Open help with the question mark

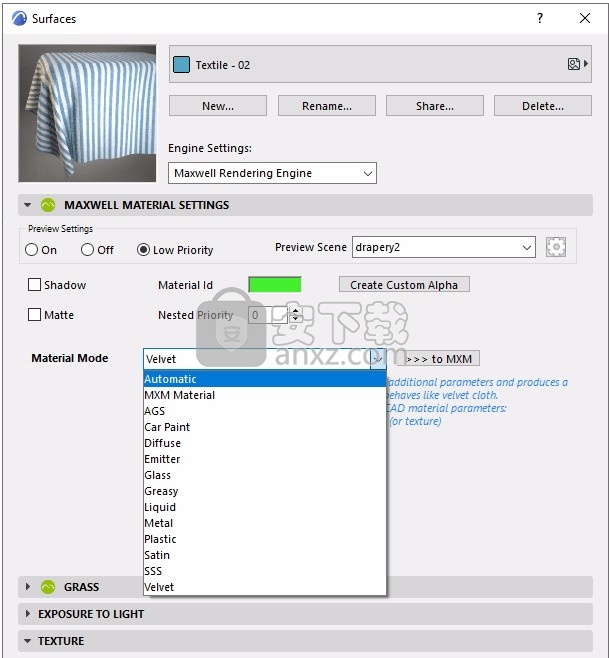pos(540,18)
